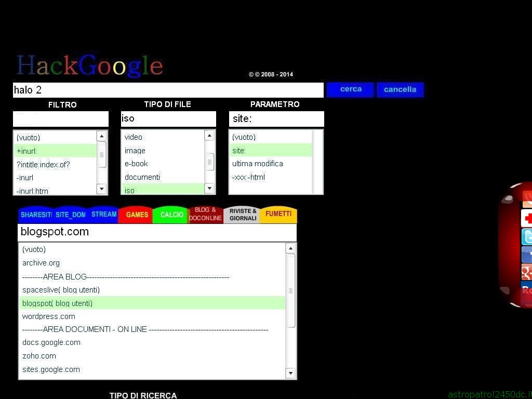This screenshot has width=532, height=399.
Task: Select sites.google.com in the site list
Action: [152, 369]
